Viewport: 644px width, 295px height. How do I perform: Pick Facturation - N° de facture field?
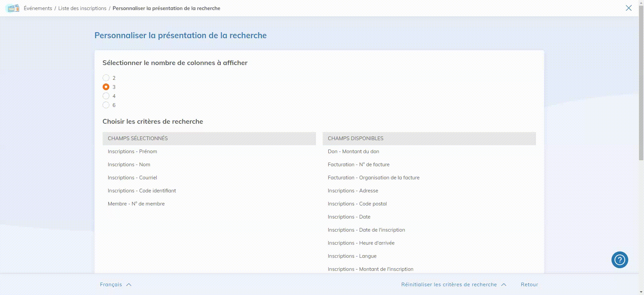pos(359,165)
